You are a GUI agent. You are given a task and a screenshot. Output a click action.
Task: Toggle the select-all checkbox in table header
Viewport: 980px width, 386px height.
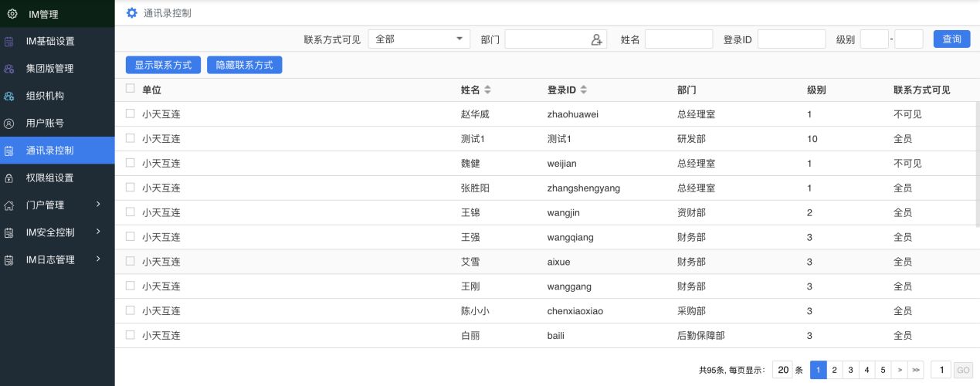[130, 89]
